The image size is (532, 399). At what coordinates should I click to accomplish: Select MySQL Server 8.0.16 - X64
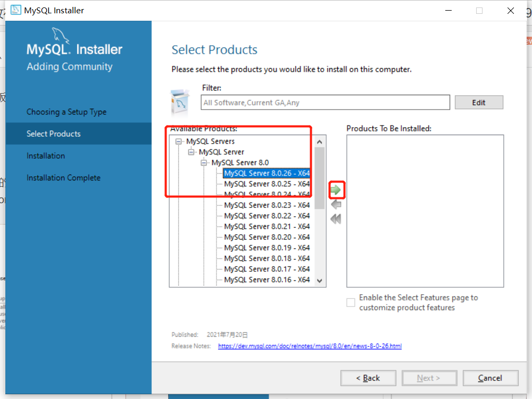267,280
